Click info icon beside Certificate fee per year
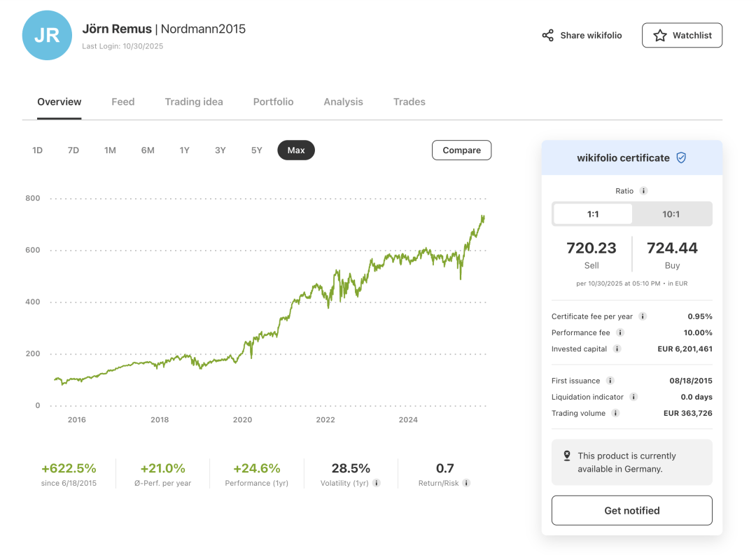The height and width of the screenshot is (555, 756). click(x=643, y=316)
